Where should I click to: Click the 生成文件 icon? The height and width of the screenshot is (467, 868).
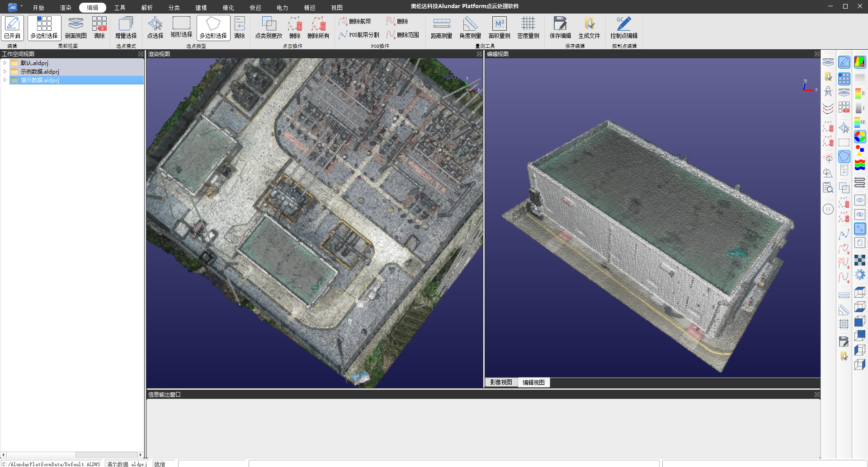[589, 28]
